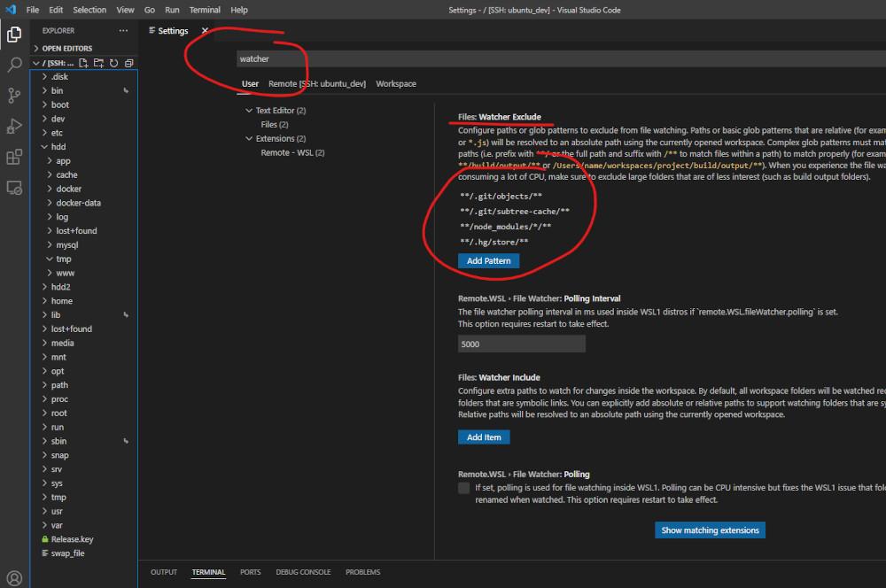
Task: Open the Selection menu
Action: [x=89, y=10]
